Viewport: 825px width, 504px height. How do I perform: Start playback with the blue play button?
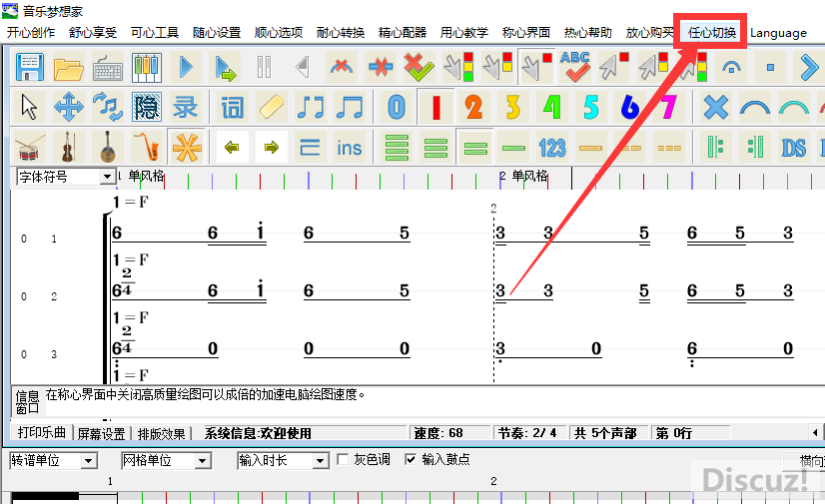point(185,67)
